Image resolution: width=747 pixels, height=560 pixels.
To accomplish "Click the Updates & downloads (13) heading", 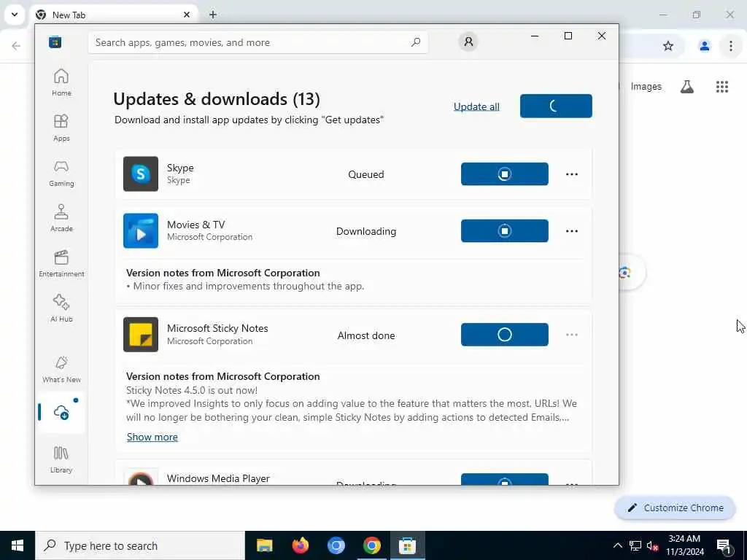I will click(x=217, y=99).
